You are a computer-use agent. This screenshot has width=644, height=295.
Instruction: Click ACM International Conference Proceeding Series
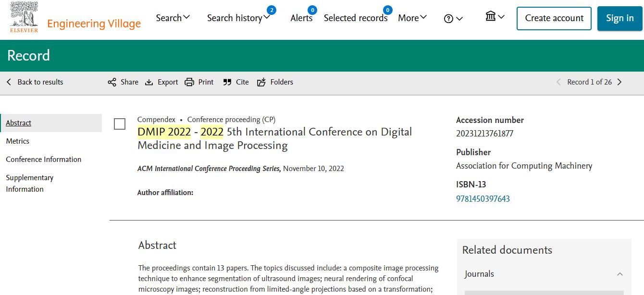pyautogui.click(x=209, y=169)
